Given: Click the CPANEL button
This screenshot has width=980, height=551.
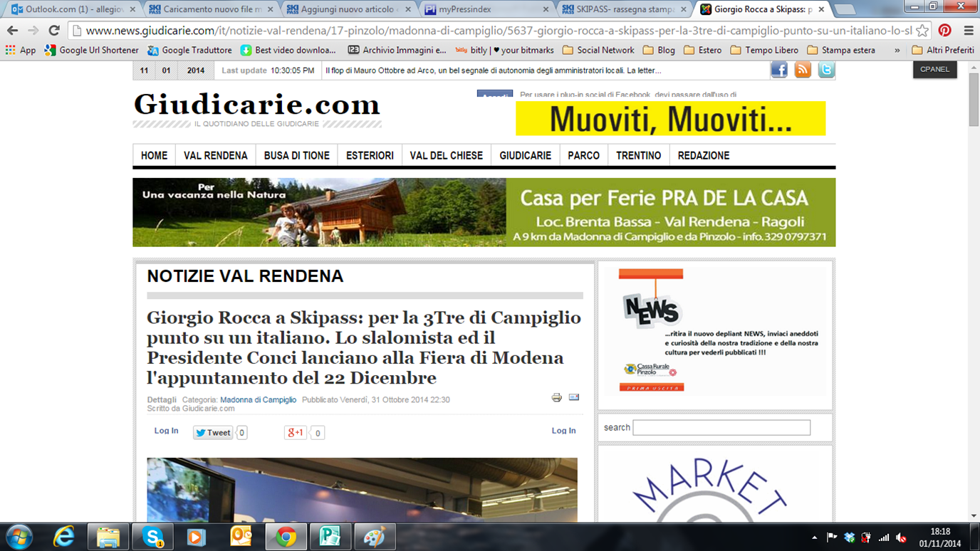Looking at the screenshot, I should [935, 69].
